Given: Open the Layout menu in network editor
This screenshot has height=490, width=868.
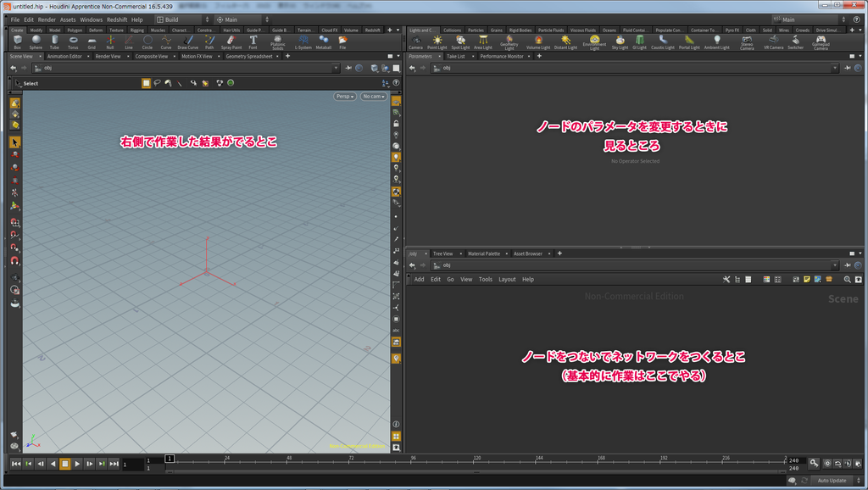Looking at the screenshot, I should point(507,280).
